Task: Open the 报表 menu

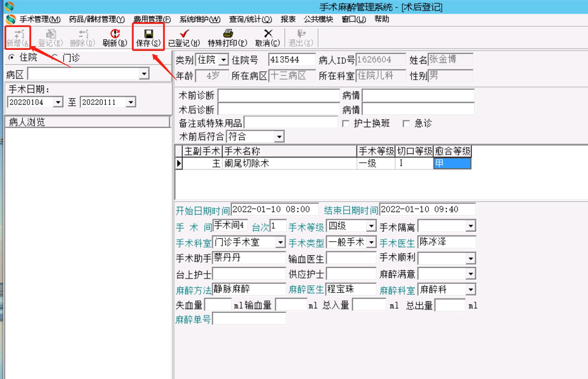Action: click(x=288, y=19)
